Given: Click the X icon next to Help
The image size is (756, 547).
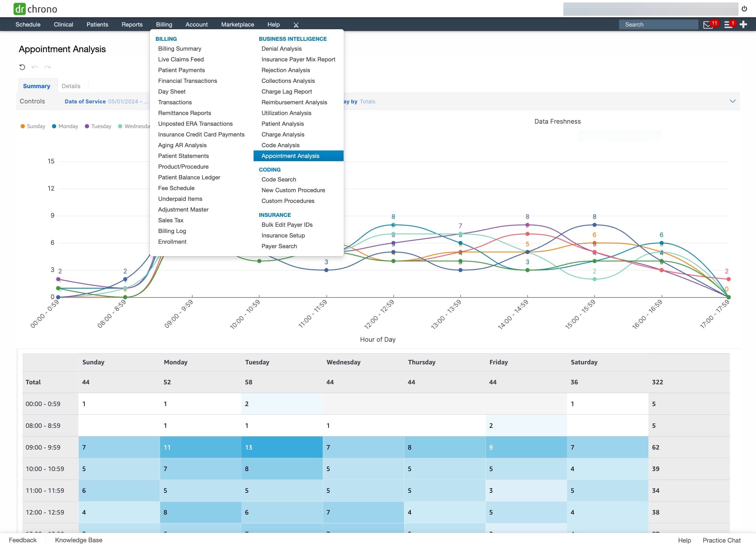Looking at the screenshot, I should pos(296,25).
